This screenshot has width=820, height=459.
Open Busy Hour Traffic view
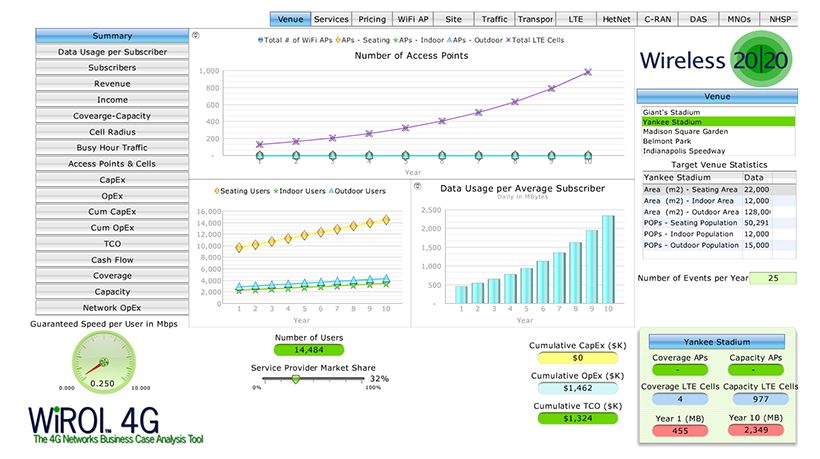pyautogui.click(x=112, y=148)
